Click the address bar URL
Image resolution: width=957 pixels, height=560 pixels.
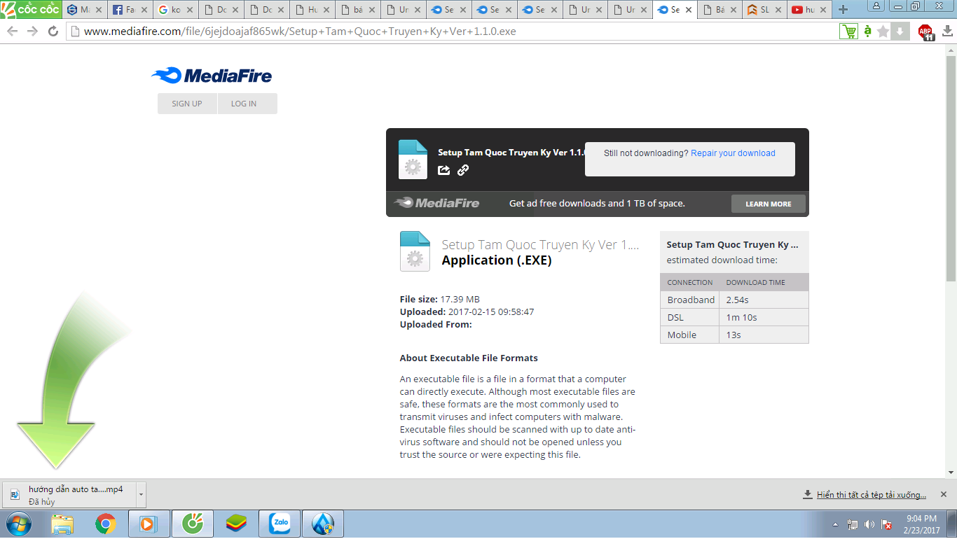[300, 31]
